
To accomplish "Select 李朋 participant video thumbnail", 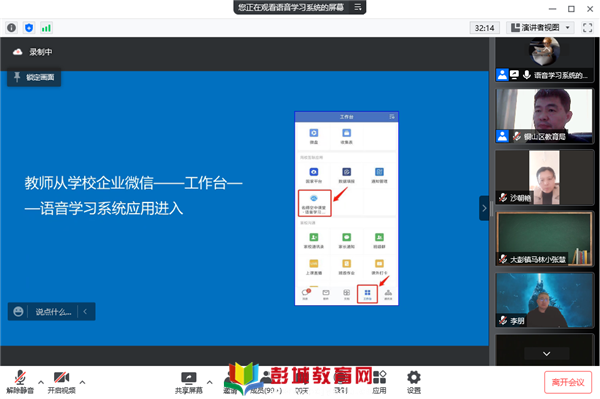I will click(545, 300).
